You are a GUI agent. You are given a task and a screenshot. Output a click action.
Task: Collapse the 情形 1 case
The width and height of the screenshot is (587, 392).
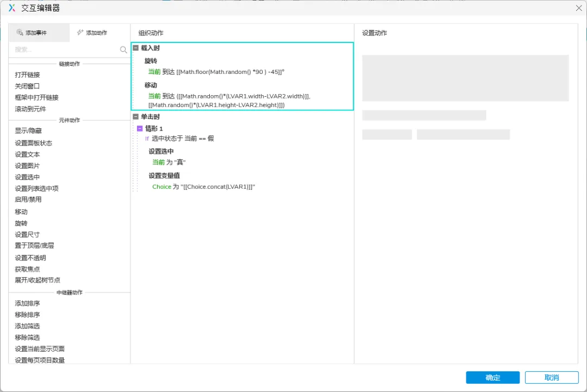140,128
